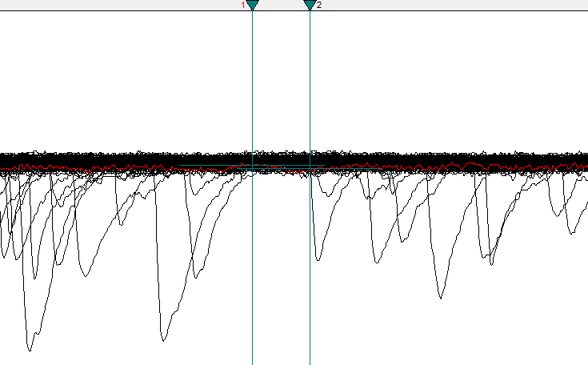Select cursor 2 triangle marker at top
Screen dimensions: 588x365
tap(310, 5)
